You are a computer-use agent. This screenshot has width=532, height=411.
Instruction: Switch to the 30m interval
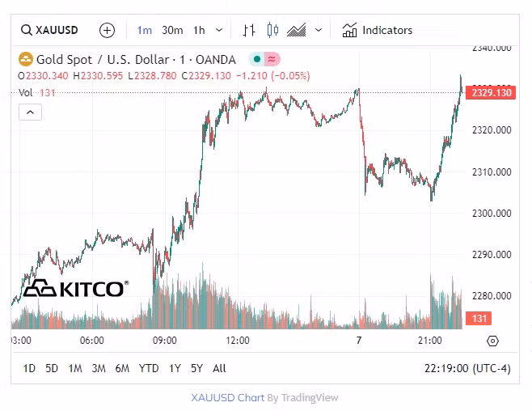pos(172,31)
